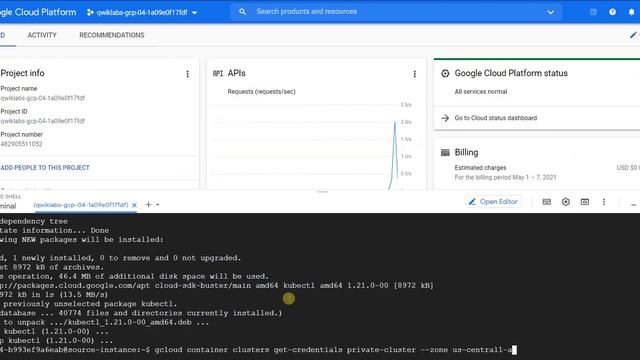The image size is (640, 360).
Task: Add a new Cloud Shell tab
Action: point(148,204)
